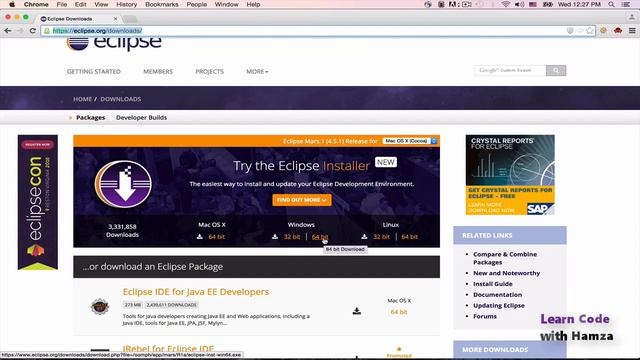Open Eclipse IDE for Java EE Developers
Viewport: 640px width, 360px height.
click(196, 292)
